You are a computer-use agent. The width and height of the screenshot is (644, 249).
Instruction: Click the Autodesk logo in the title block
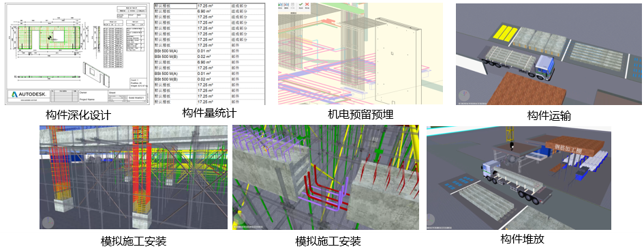coord(29,95)
